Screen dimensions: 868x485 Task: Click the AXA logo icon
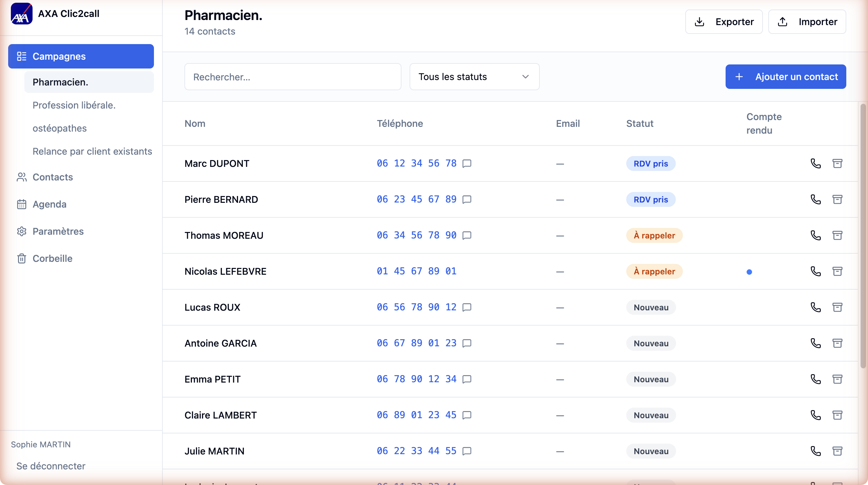pyautogui.click(x=21, y=14)
